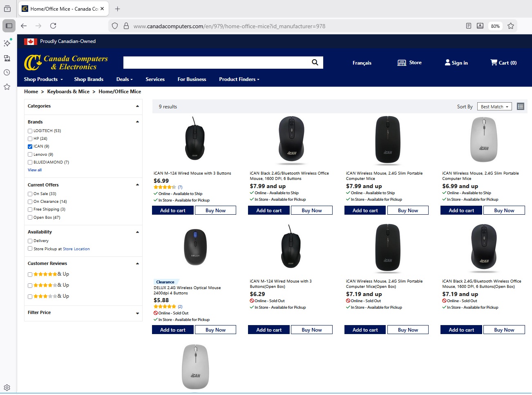Open the DELUX mouse 2 reviews link

pyautogui.click(x=180, y=307)
